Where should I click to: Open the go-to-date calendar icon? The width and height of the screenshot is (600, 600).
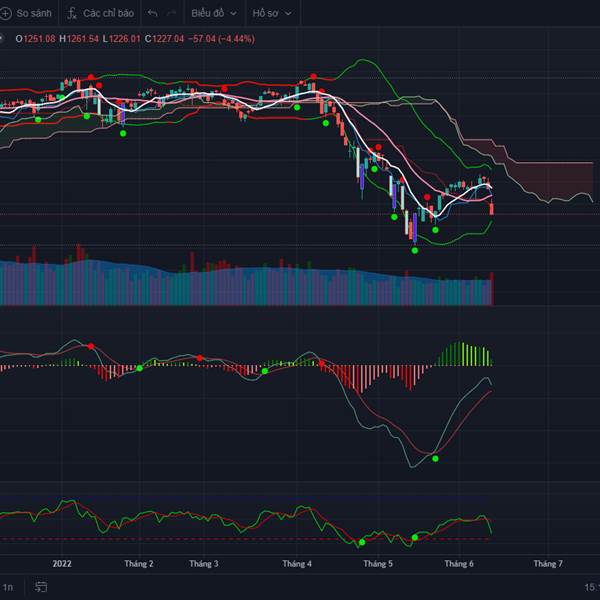[41, 587]
